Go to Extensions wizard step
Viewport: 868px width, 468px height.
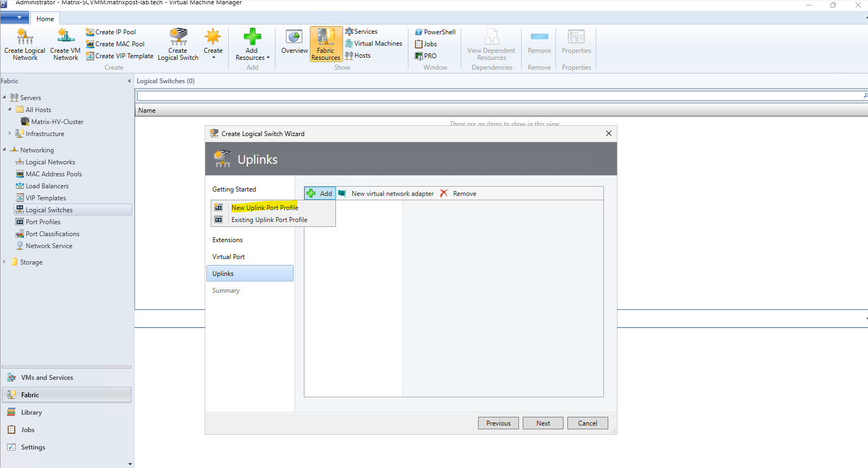tap(228, 240)
